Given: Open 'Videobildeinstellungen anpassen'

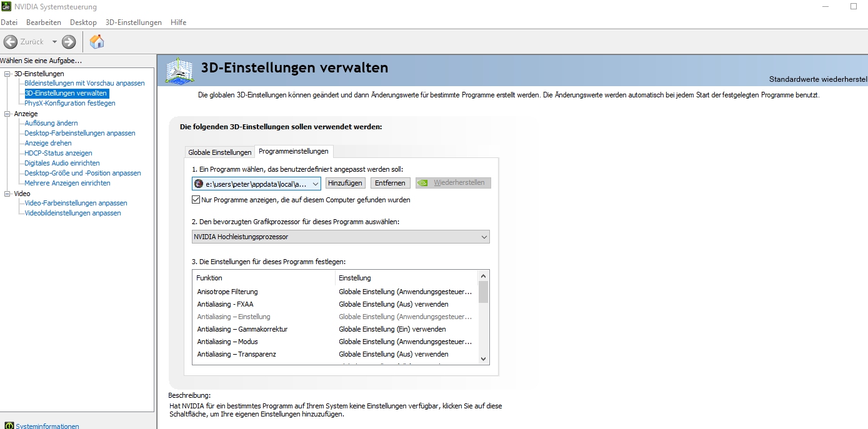Looking at the screenshot, I should pyautogui.click(x=72, y=213).
